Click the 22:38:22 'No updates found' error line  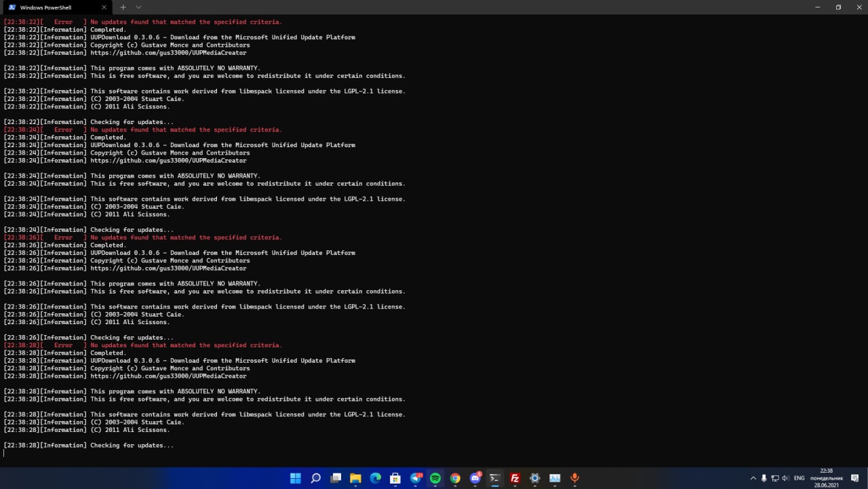coord(142,22)
